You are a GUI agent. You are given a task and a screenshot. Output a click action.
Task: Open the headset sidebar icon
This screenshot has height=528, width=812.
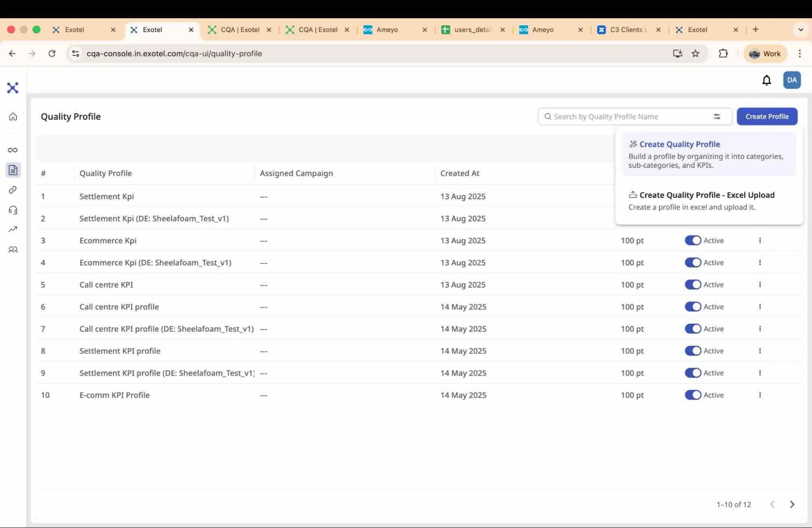pos(13,210)
